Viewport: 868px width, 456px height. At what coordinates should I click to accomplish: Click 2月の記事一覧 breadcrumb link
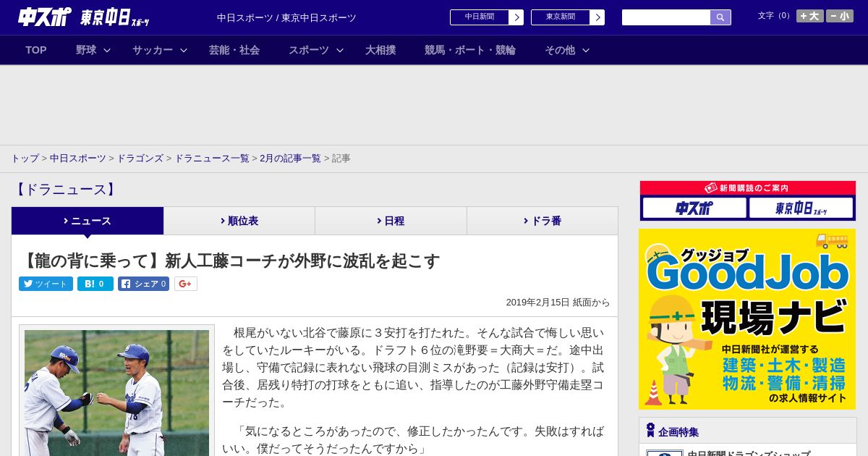(290, 159)
